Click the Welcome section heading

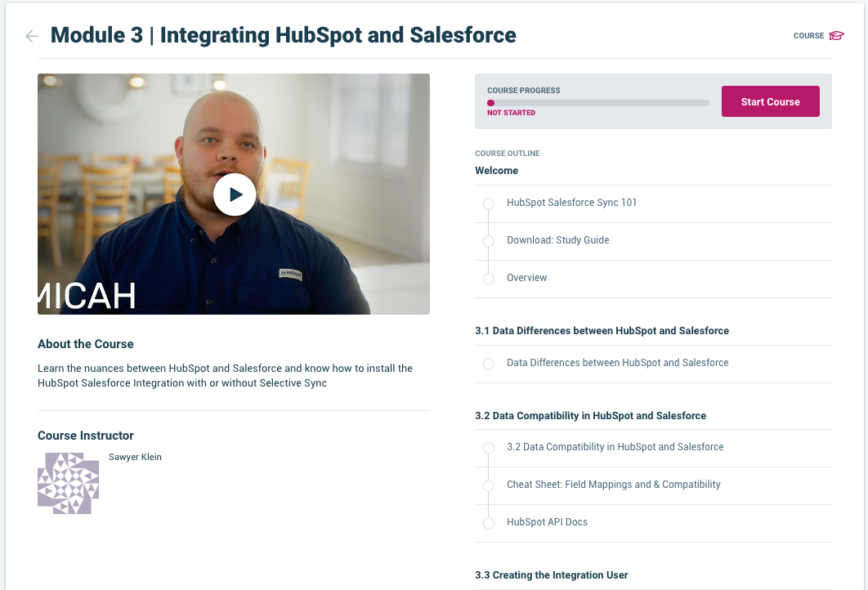497,171
